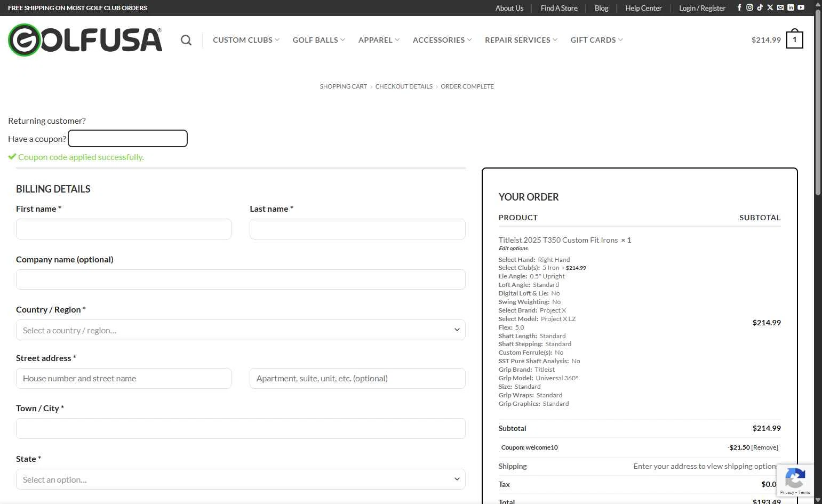822x504 pixels.
Task: Open the Help Center
Action: pyautogui.click(x=643, y=8)
